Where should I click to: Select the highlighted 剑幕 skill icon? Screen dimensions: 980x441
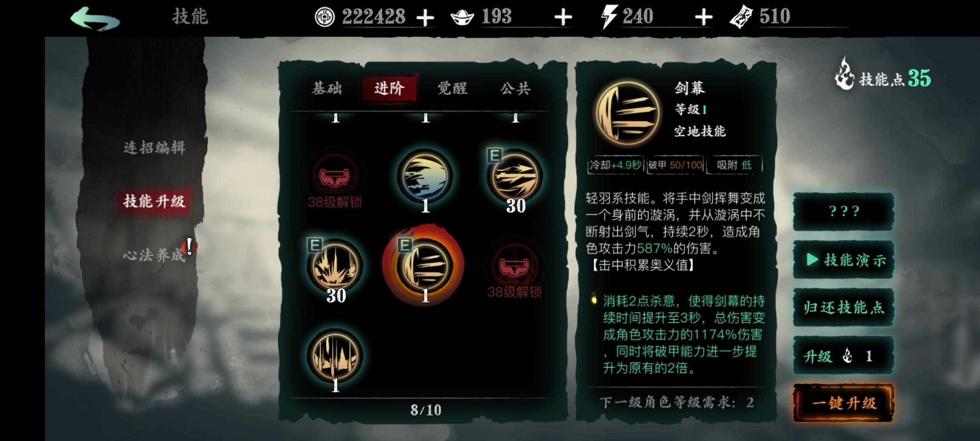[x=425, y=266]
